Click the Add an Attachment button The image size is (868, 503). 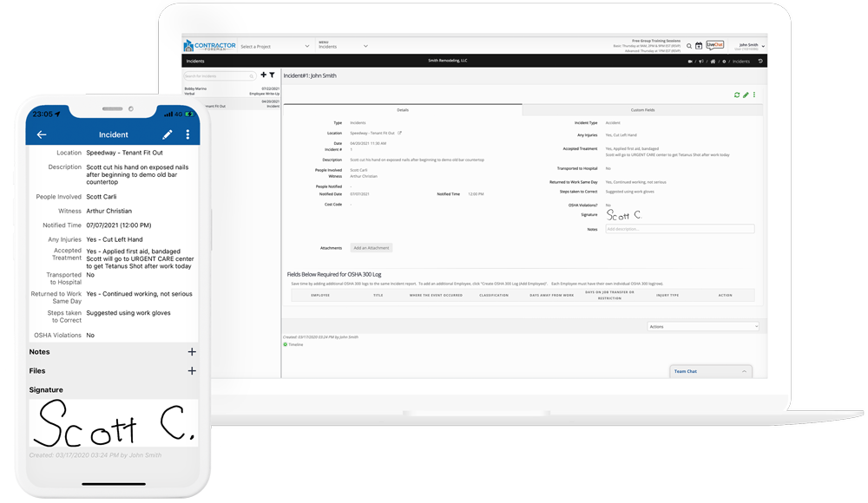[372, 248]
